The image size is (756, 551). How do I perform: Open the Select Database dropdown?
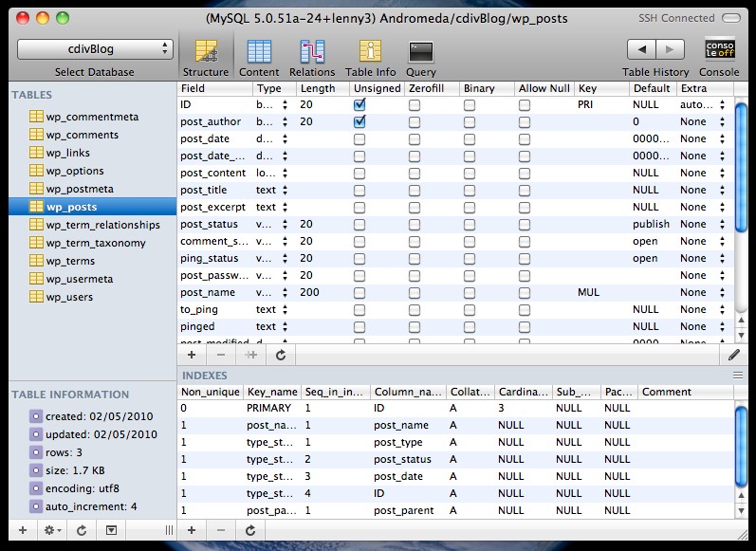(95, 49)
